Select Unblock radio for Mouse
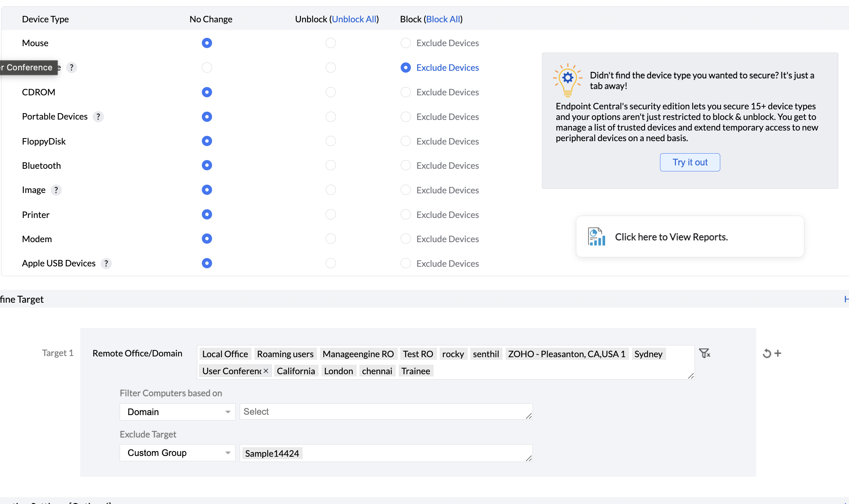The image size is (849, 504). pyautogui.click(x=331, y=43)
